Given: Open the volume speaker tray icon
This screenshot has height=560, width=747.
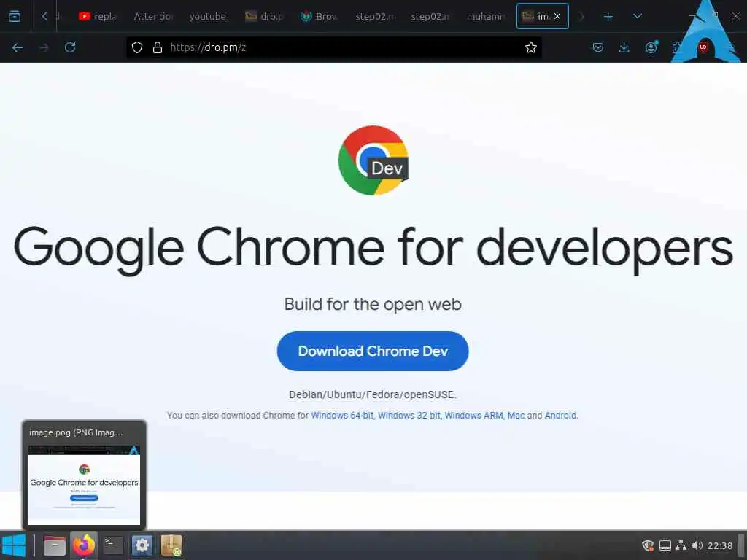Looking at the screenshot, I should tap(697, 545).
